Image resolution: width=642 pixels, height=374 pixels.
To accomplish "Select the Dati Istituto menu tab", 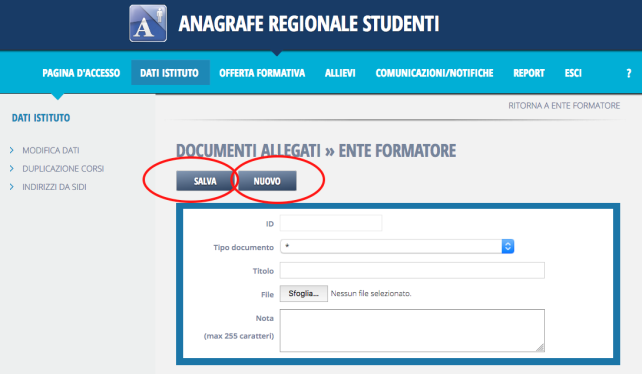I will tap(170, 73).
